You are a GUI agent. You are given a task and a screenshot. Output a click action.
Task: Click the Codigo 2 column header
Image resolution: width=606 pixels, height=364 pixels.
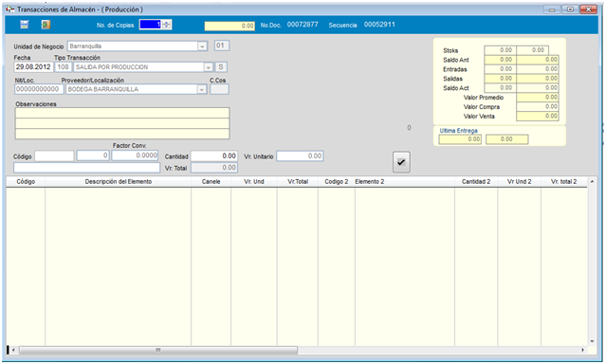pyautogui.click(x=337, y=182)
